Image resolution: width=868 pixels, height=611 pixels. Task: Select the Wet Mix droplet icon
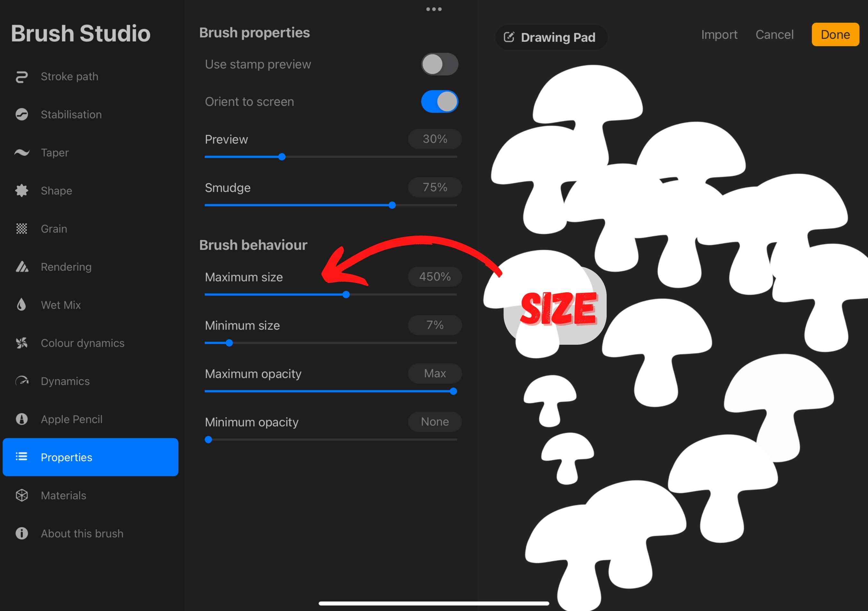22,305
